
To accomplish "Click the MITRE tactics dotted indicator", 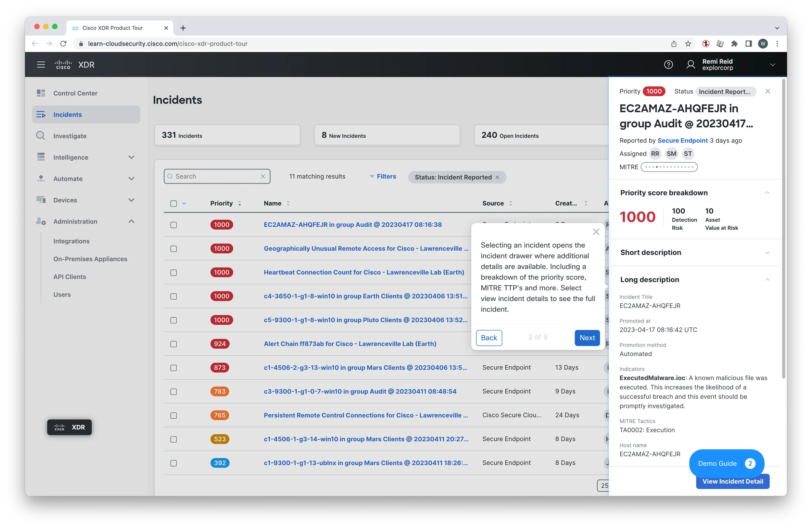I will click(x=669, y=167).
